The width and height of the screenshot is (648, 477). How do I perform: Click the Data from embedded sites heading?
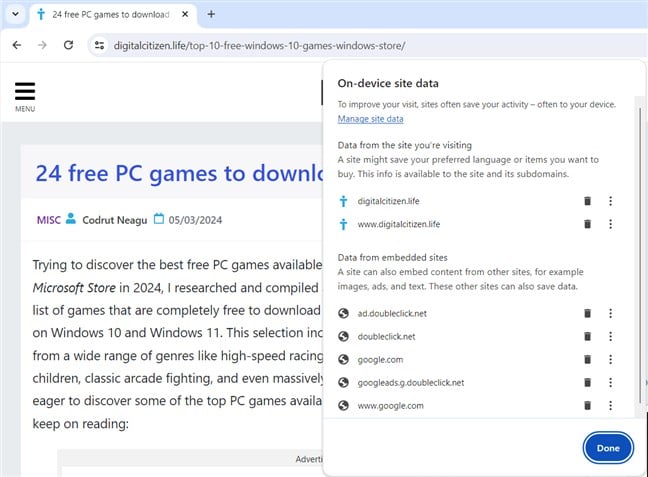(x=393, y=258)
